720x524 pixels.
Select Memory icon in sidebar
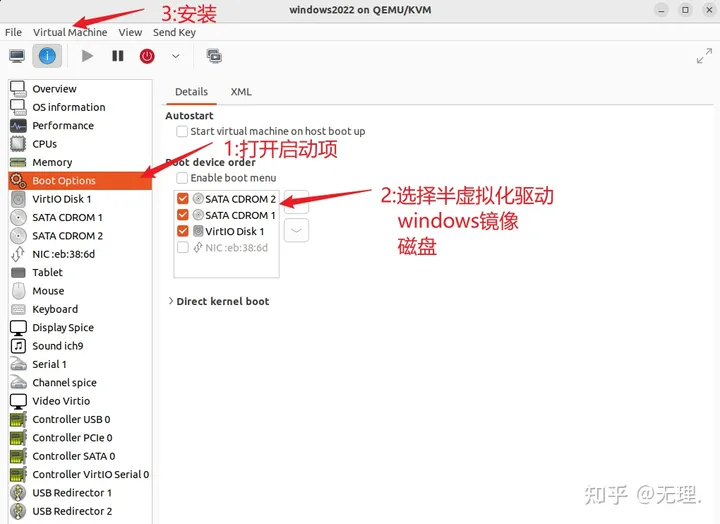tap(18, 162)
